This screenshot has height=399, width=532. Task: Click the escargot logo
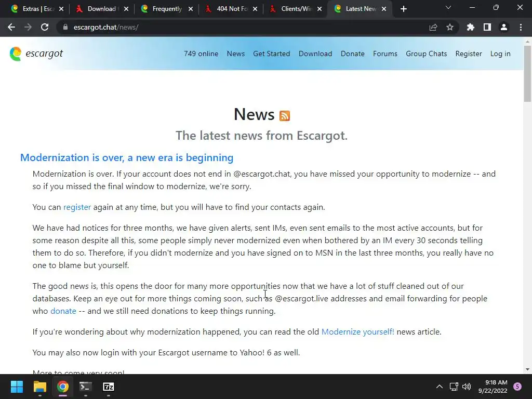click(x=36, y=54)
